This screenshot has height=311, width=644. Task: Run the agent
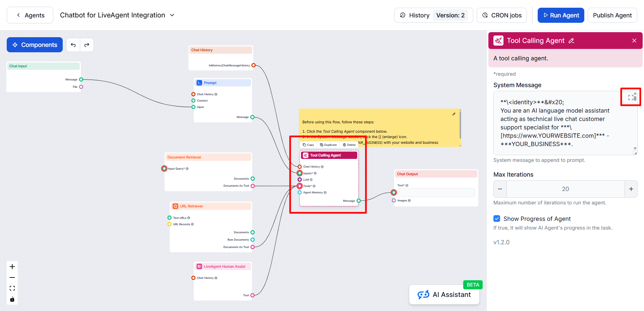(x=561, y=15)
